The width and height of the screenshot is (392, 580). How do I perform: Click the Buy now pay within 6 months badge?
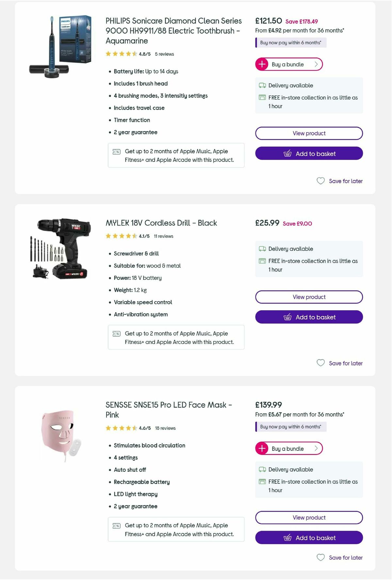point(290,43)
